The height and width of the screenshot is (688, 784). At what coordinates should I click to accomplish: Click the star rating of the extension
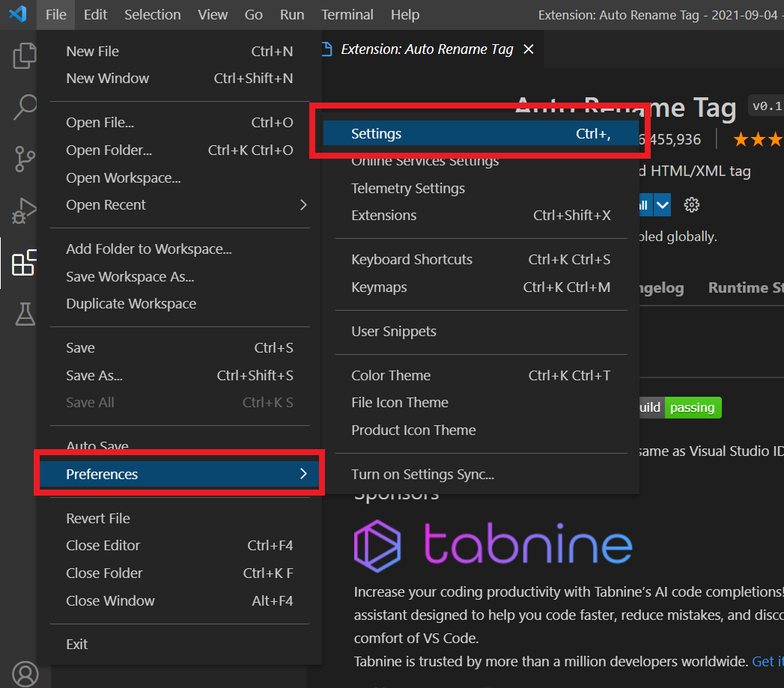click(758, 139)
